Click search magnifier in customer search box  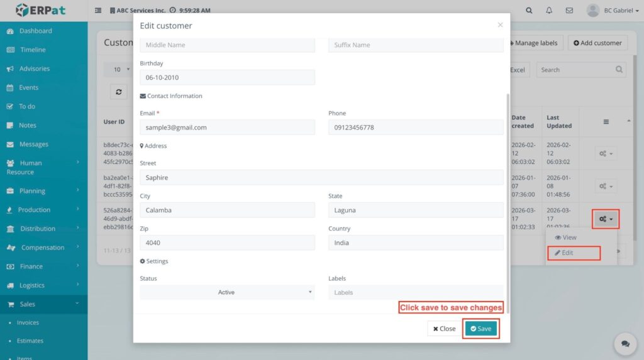[x=619, y=69]
